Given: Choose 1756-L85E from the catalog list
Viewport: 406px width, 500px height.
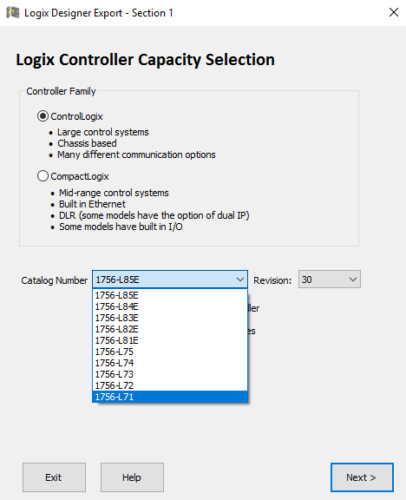Looking at the screenshot, I should [170, 295].
